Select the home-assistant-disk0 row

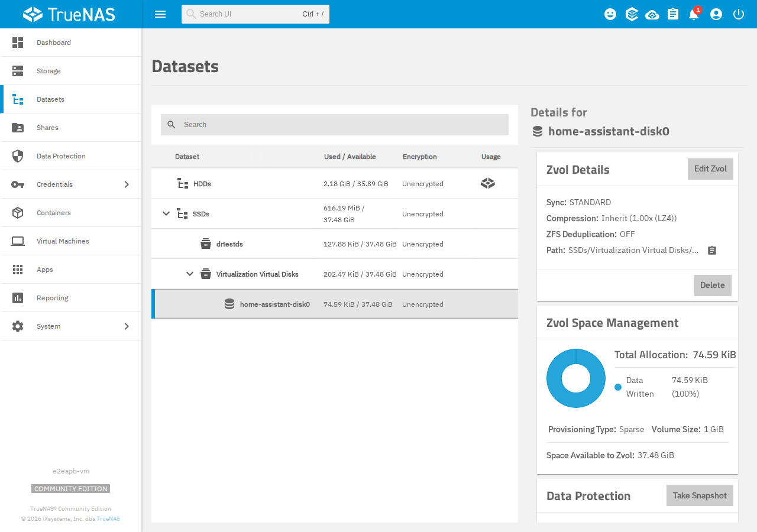pyautogui.click(x=335, y=304)
